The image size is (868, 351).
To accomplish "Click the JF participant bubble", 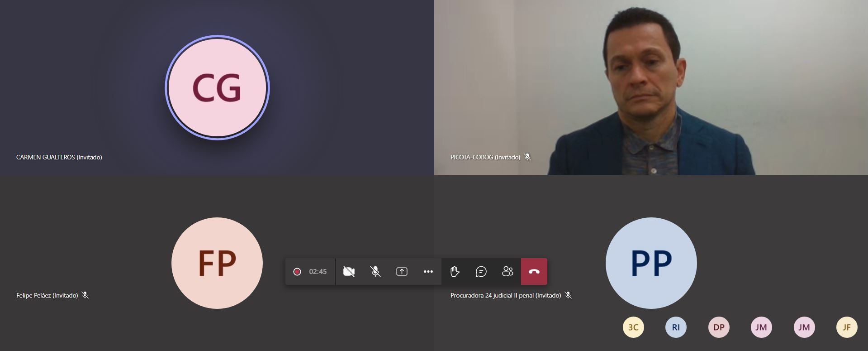I will 847,327.
